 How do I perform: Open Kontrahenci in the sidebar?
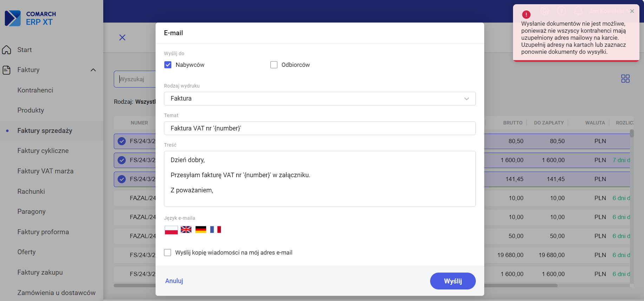point(35,90)
